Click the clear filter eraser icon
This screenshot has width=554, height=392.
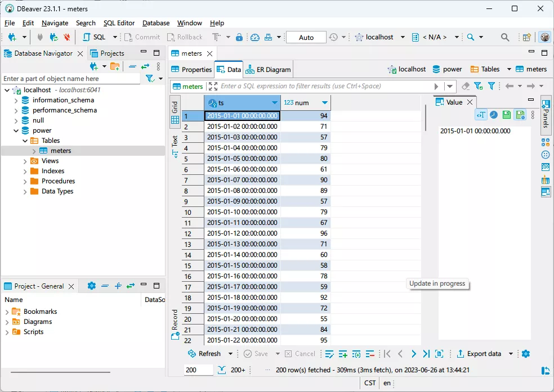point(465,86)
